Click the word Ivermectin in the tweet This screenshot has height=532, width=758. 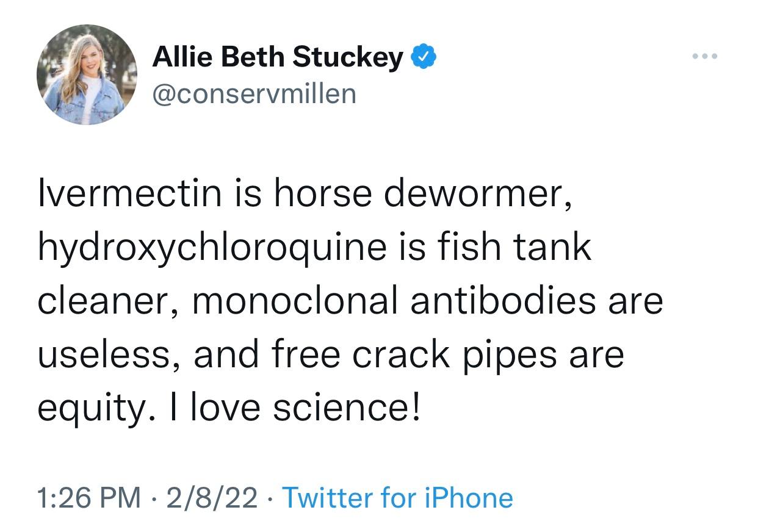[x=129, y=193]
